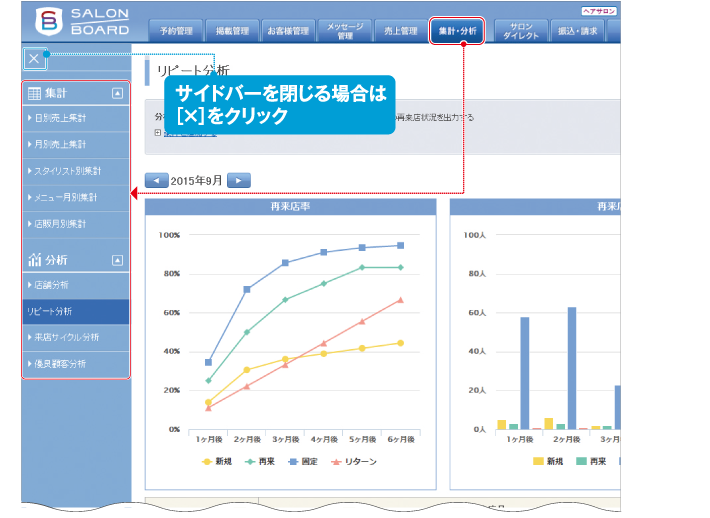The width and height of the screenshot is (710, 518).
Task: Collapse the 分析 sidebar section
Action: coord(117,260)
